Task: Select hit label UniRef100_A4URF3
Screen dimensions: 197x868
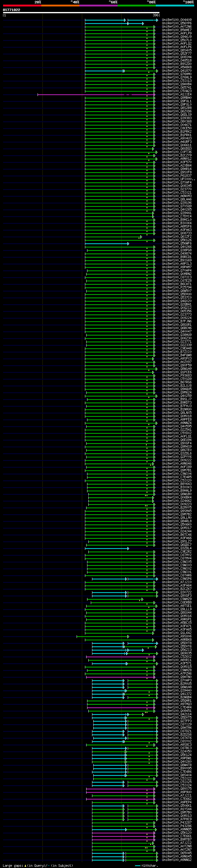Action: (177, 142)
